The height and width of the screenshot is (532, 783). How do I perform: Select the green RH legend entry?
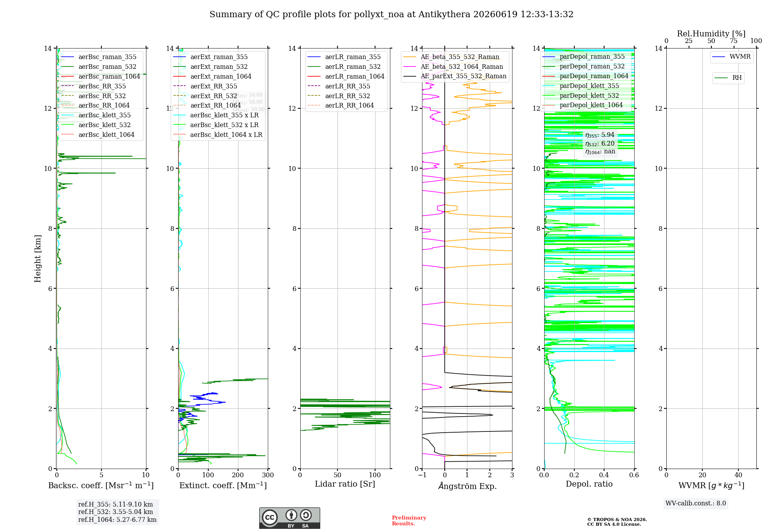coord(728,78)
